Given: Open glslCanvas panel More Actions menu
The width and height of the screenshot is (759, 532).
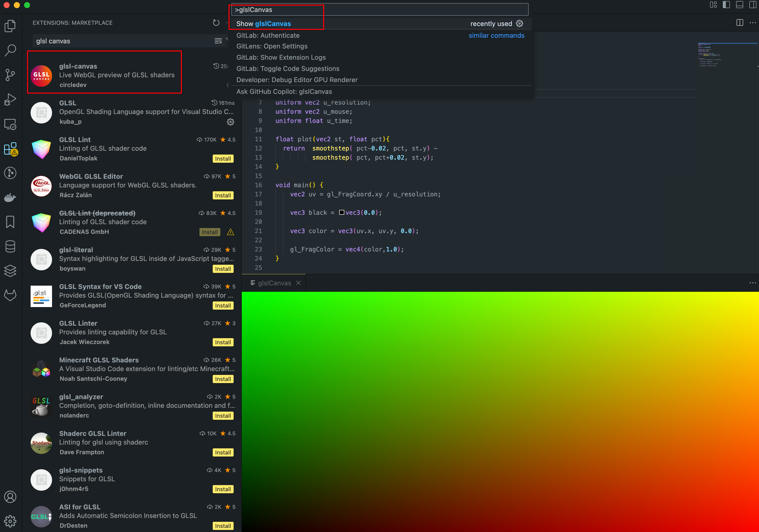Looking at the screenshot, I should click(x=753, y=283).
